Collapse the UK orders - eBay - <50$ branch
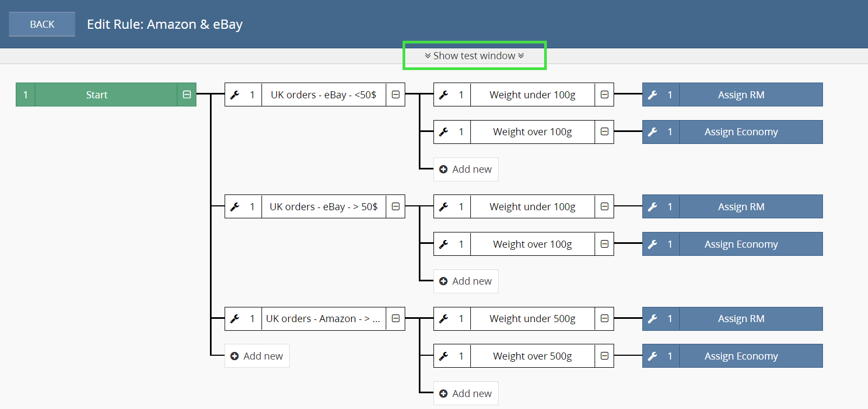 coord(395,95)
